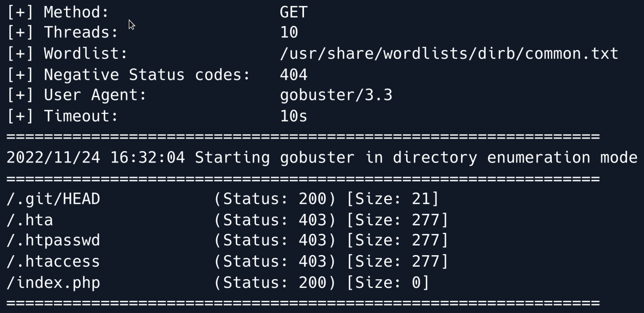644x313 pixels.
Task: Click the Negative Status codes label
Action: pyautogui.click(x=146, y=74)
